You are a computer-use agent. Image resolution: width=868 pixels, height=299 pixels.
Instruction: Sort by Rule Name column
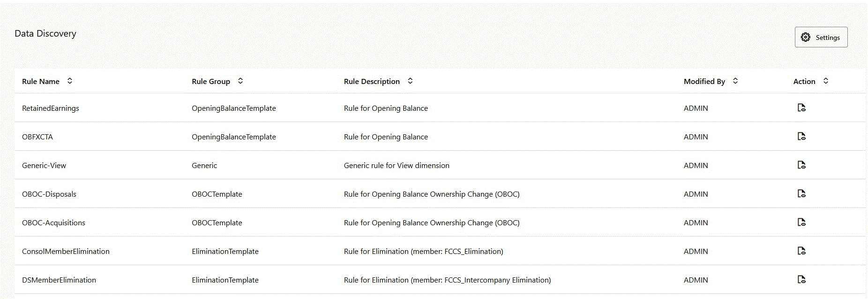click(70, 81)
